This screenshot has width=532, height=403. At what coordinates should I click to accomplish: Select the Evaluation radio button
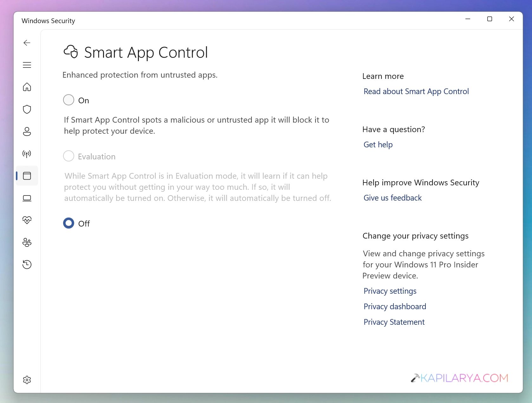tap(68, 156)
